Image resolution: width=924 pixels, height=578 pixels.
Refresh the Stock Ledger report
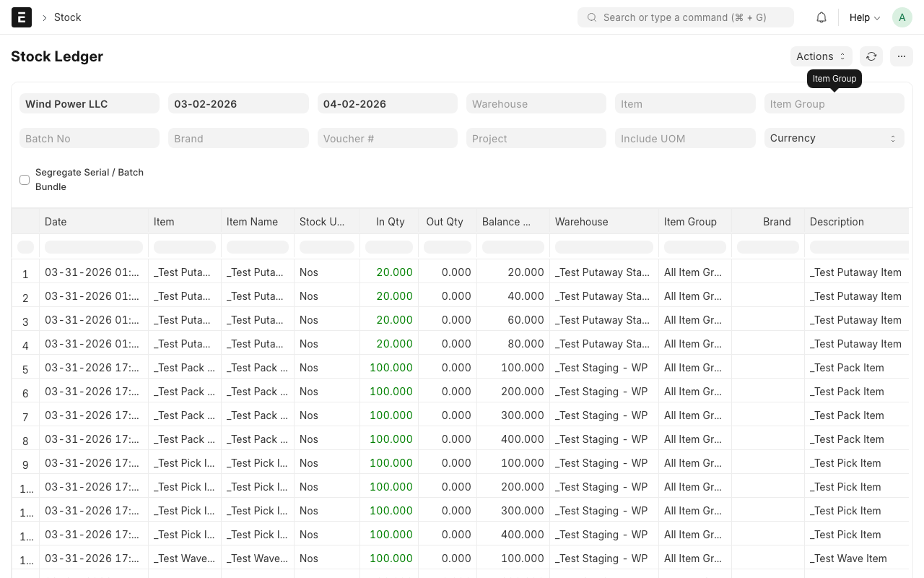coord(871,56)
